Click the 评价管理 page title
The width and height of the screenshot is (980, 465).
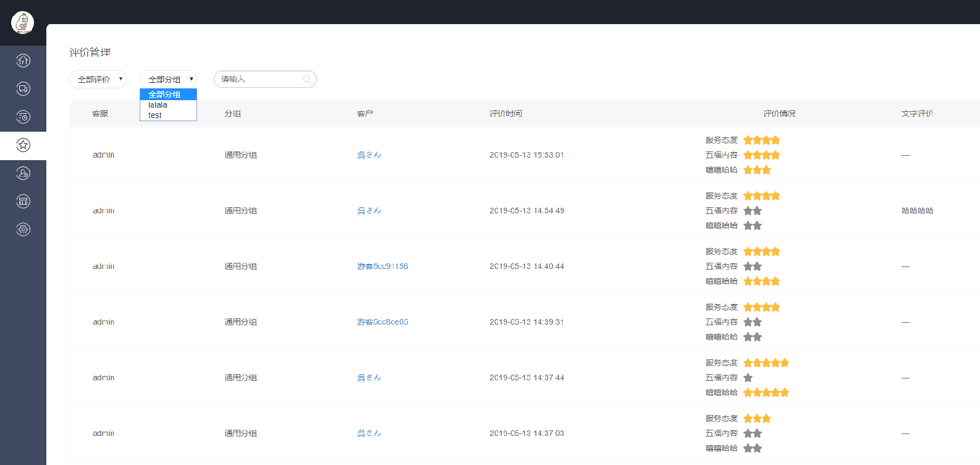[x=90, y=53]
